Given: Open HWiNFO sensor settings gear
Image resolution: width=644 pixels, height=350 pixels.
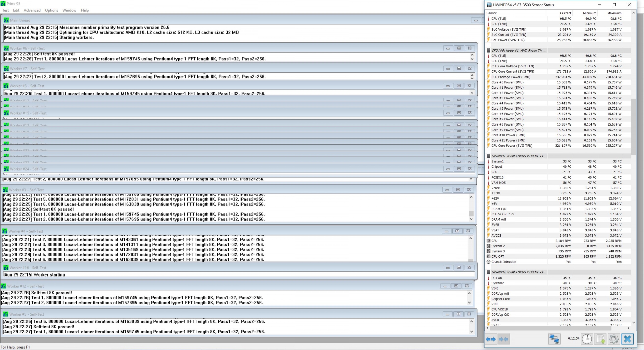Looking at the screenshot, I should tap(613, 339).
